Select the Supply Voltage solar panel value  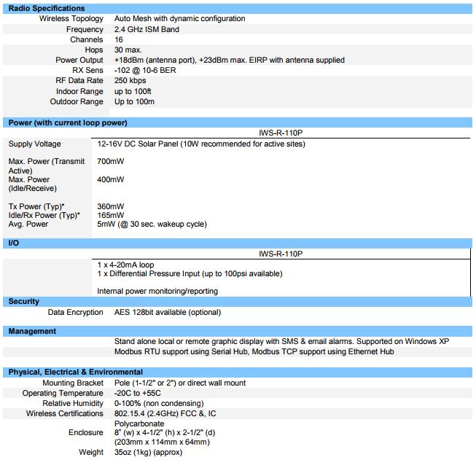tap(200, 144)
